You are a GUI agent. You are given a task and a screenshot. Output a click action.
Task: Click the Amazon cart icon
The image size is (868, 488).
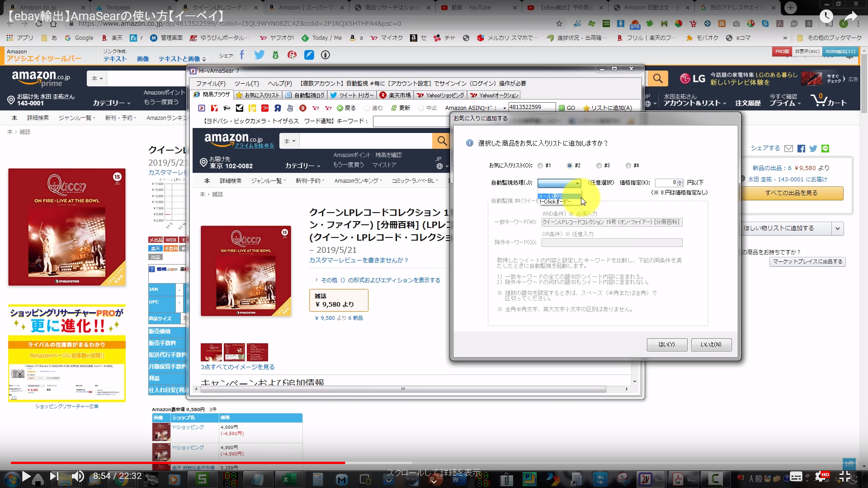828,99
